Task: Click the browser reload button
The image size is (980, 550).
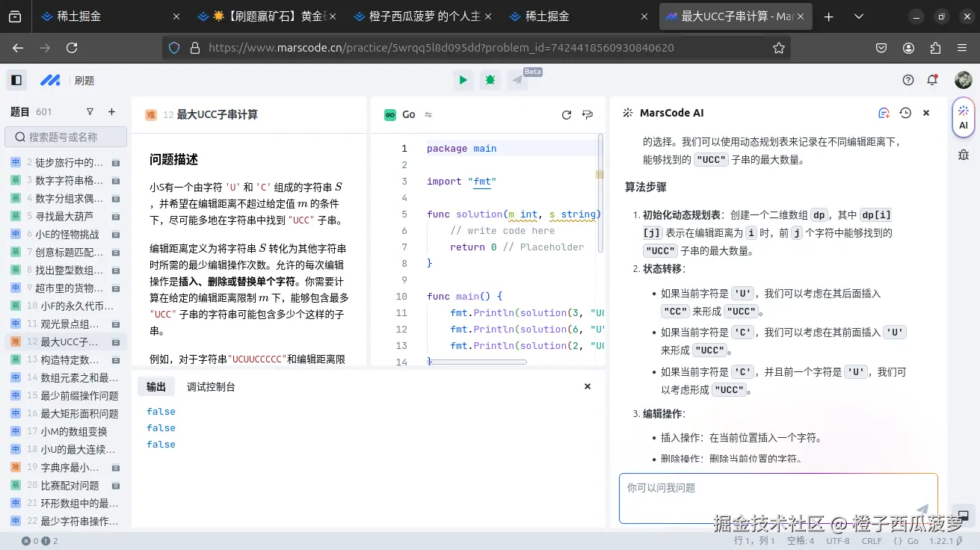Action: click(72, 48)
